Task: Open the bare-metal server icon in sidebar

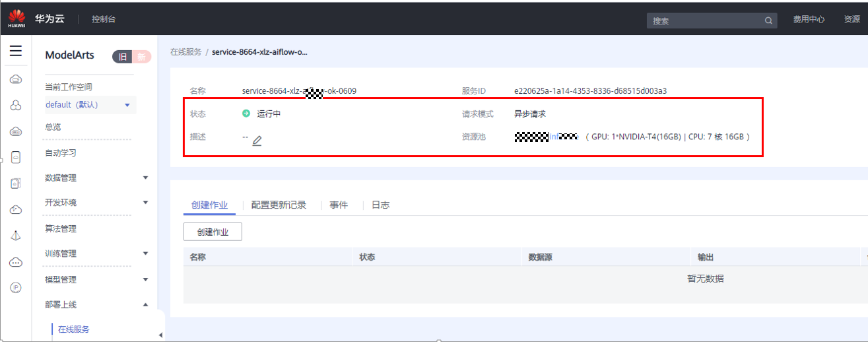Action: click(16, 157)
